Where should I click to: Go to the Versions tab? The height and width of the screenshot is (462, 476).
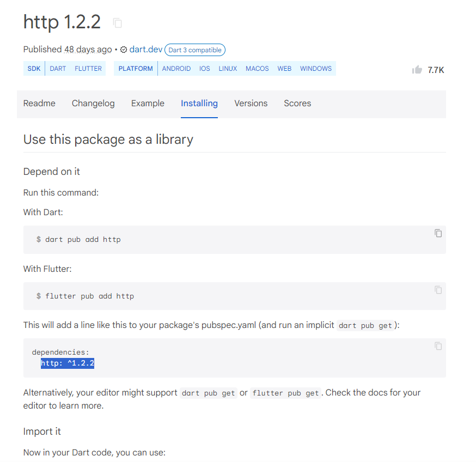[x=251, y=104]
